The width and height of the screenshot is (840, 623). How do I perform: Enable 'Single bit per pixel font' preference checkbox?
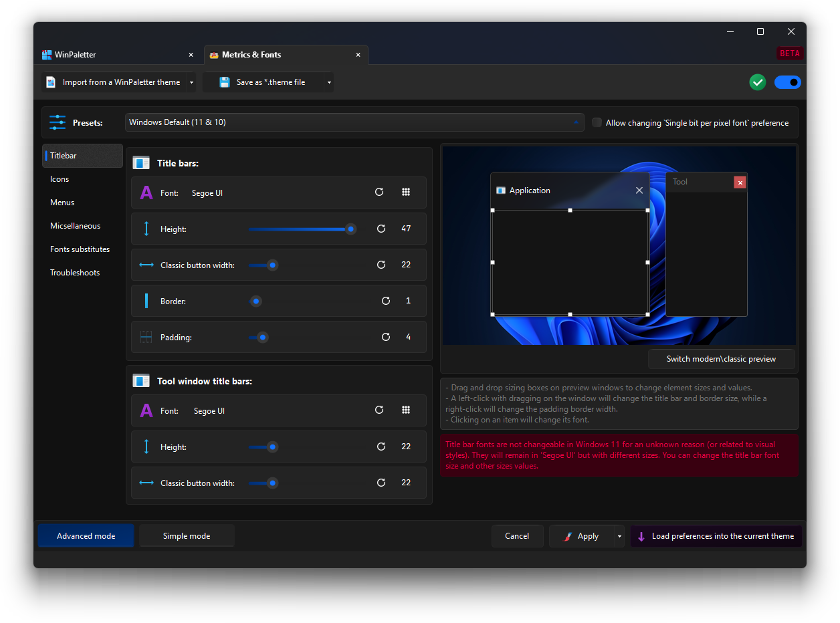[597, 122]
